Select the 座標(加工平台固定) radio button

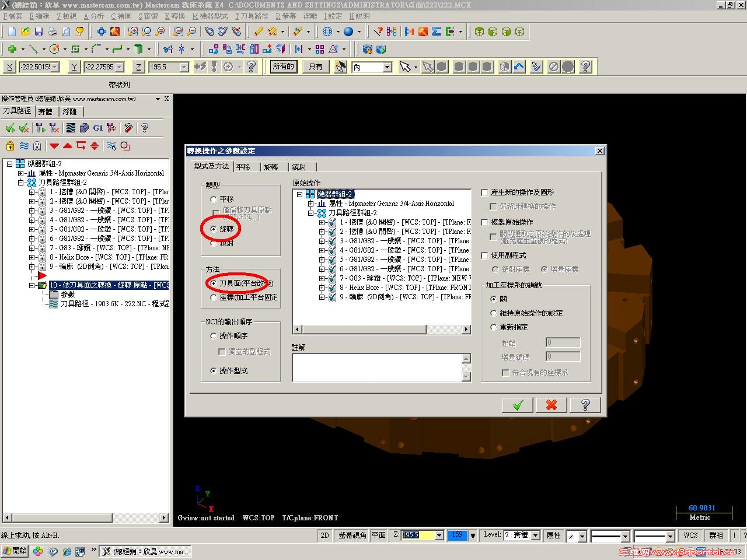(214, 297)
